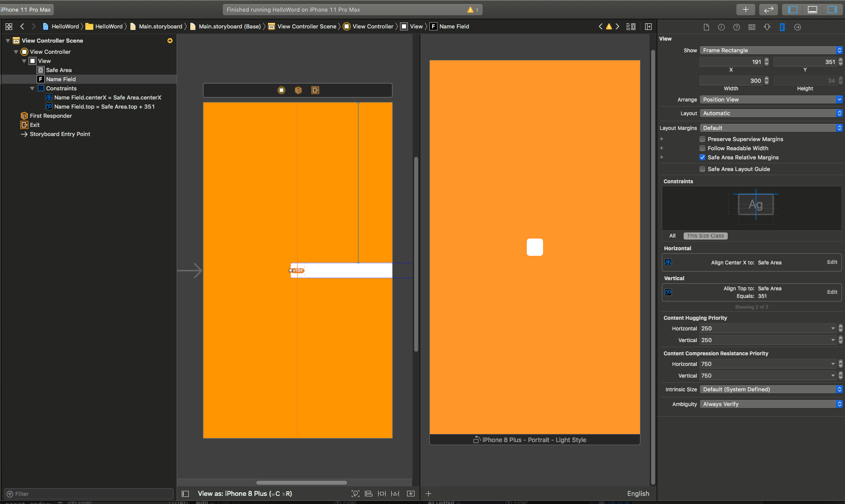The height and width of the screenshot is (504, 845).
Task: Toggle the document outline sidebar button
Action: pos(185,493)
